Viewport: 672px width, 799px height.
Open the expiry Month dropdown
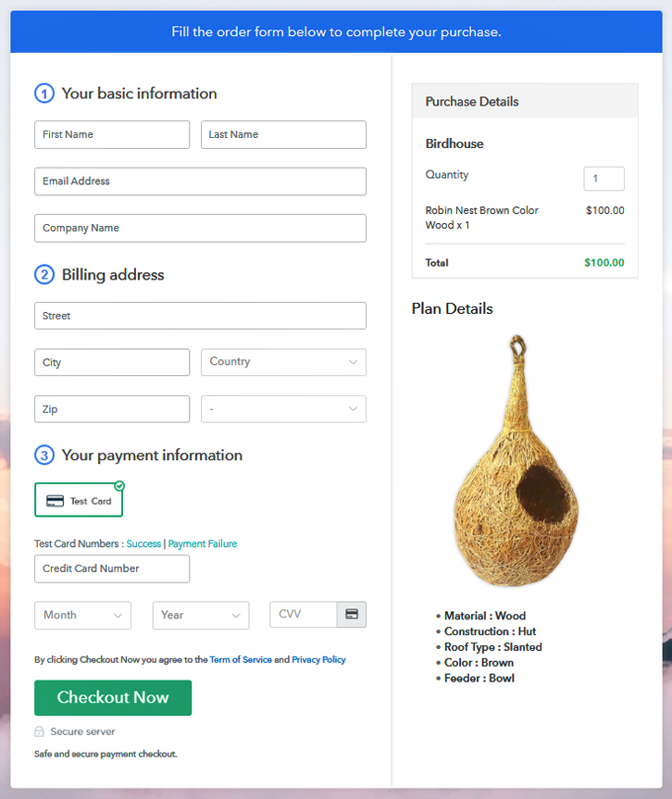(82, 616)
